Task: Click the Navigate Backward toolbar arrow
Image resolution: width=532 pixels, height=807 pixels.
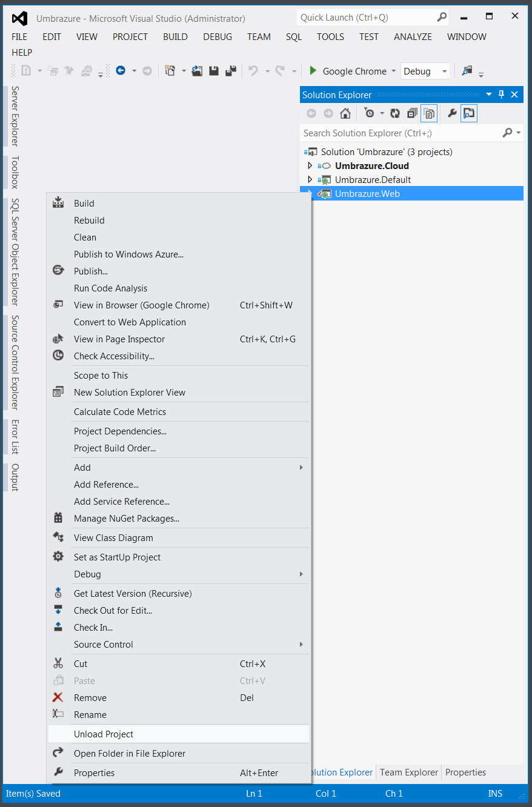Action: [121, 71]
